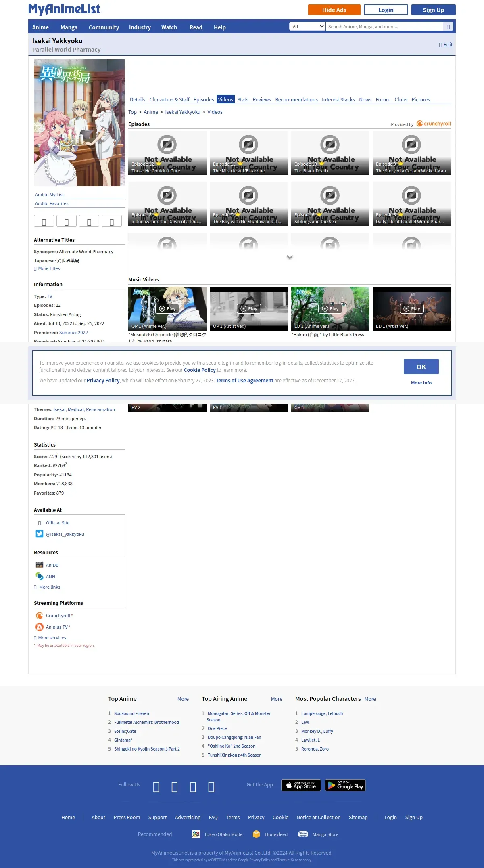
Task: Open the Privacy Policy link in the banner
Action: click(x=103, y=380)
